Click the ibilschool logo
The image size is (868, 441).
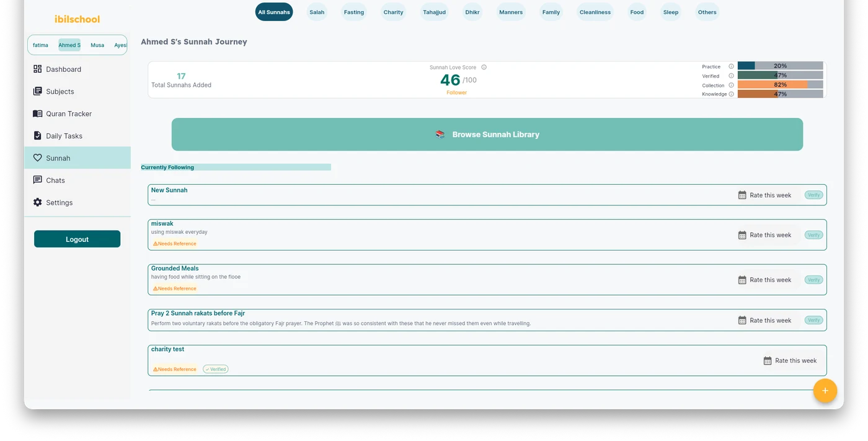[x=77, y=19]
